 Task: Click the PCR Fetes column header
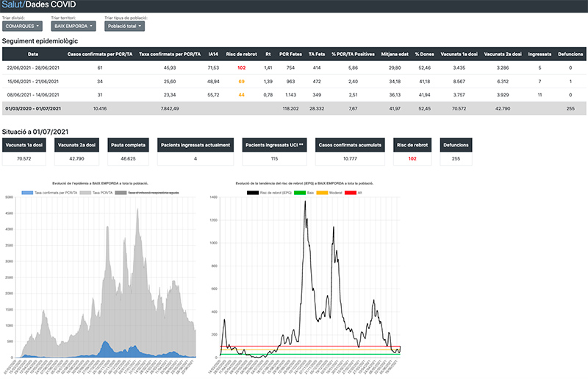290,54
